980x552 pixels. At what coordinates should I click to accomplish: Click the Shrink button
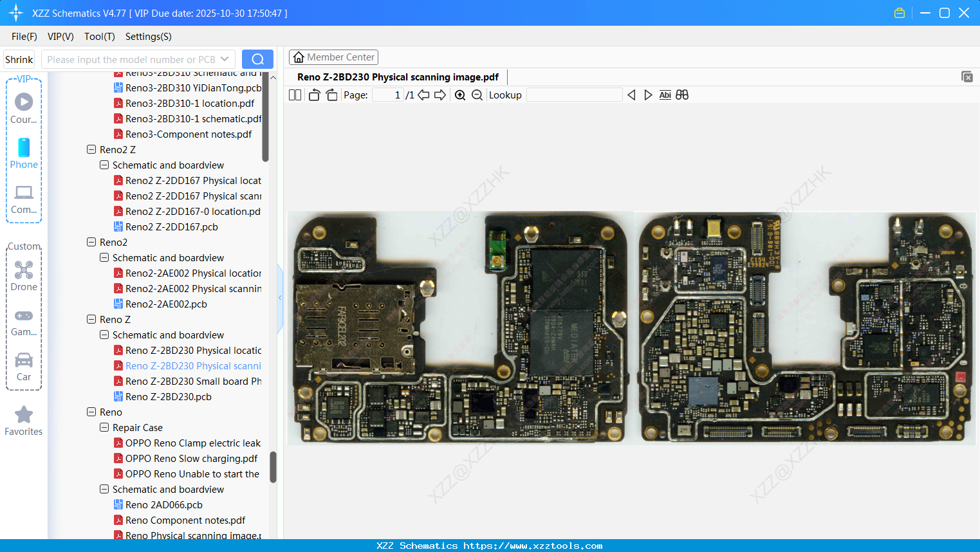point(19,59)
